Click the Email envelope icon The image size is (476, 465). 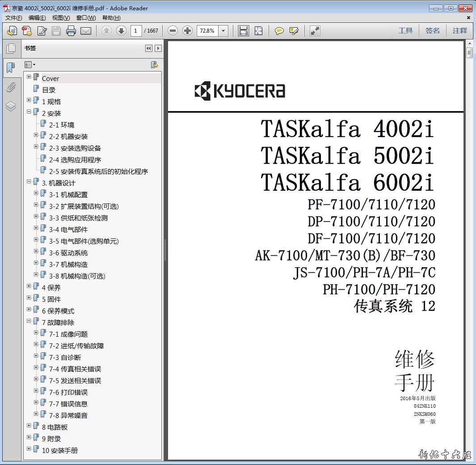point(85,31)
